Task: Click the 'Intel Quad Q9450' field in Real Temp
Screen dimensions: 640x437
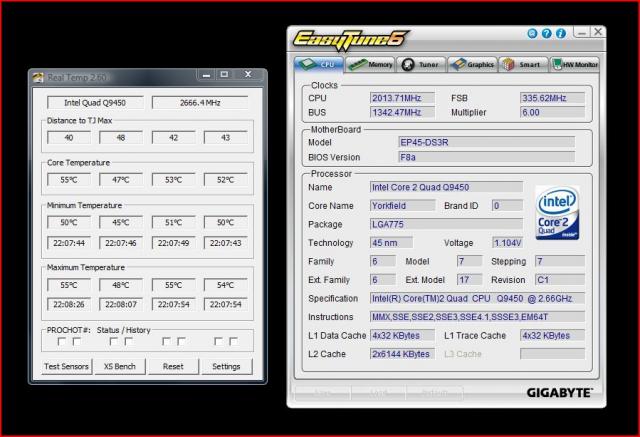Action: (95, 102)
